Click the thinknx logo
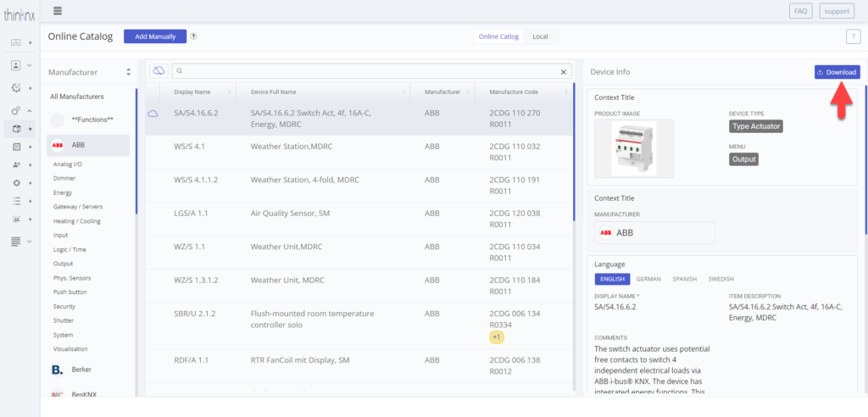 coord(19,15)
